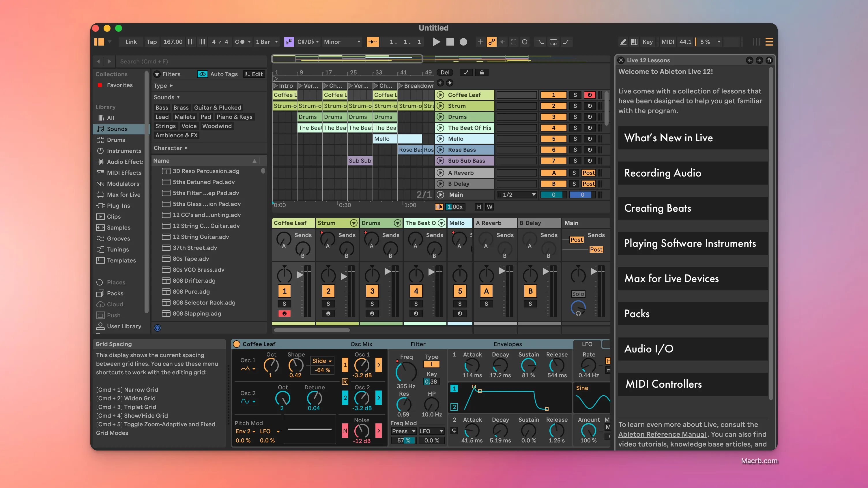Open Grooves category in browser
Screen dimensions: 868x488
point(119,239)
